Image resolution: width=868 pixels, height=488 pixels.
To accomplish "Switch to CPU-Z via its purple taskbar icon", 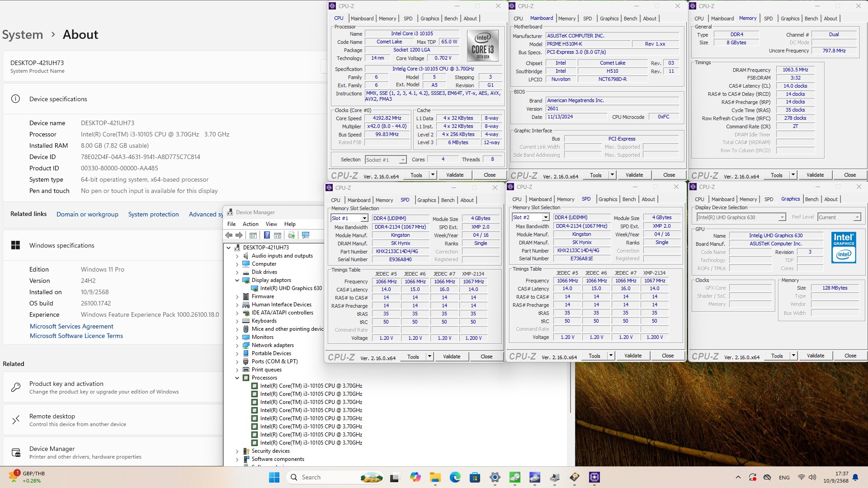I will pyautogui.click(x=594, y=477).
